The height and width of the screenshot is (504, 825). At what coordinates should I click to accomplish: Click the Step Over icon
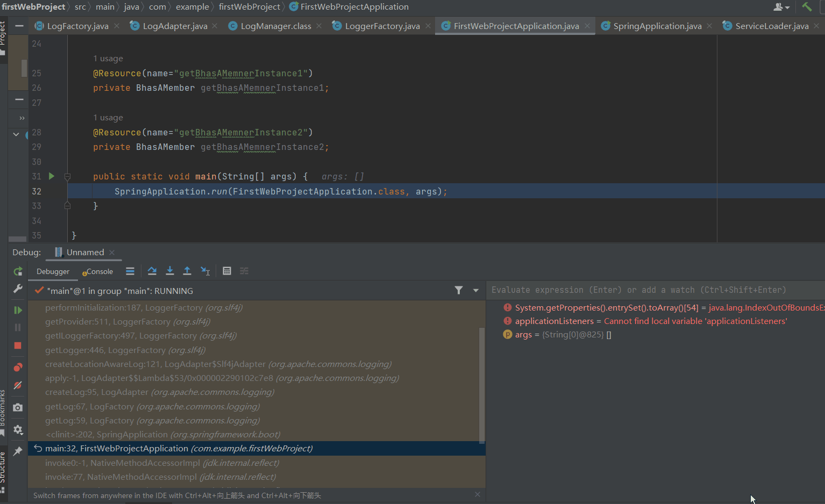point(152,271)
